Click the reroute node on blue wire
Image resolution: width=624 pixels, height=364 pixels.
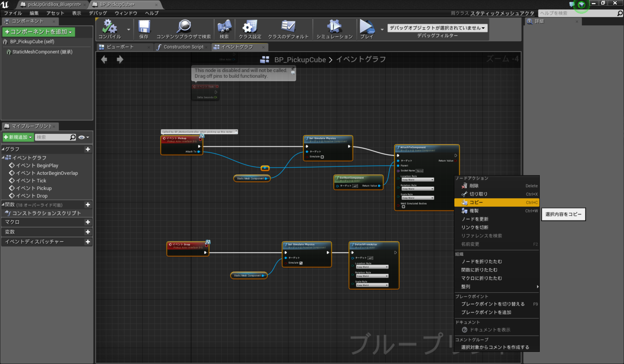[x=265, y=168]
